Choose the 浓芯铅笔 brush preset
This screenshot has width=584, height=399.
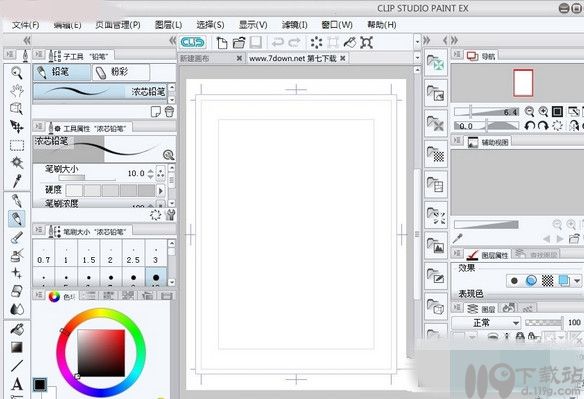click(x=100, y=91)
